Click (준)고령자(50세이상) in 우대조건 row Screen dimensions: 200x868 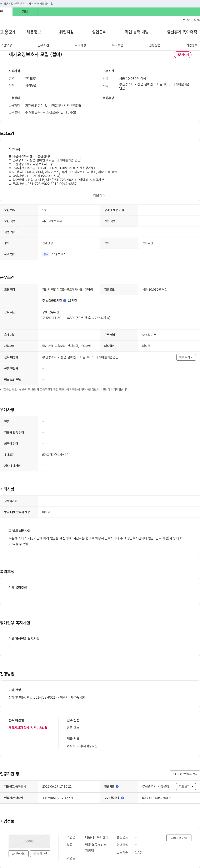(x=55, y=455)
